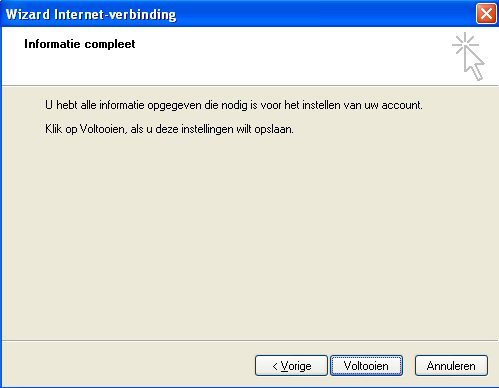
Task: Click the word opslaan in the second sentence
Action: point(274,129)
